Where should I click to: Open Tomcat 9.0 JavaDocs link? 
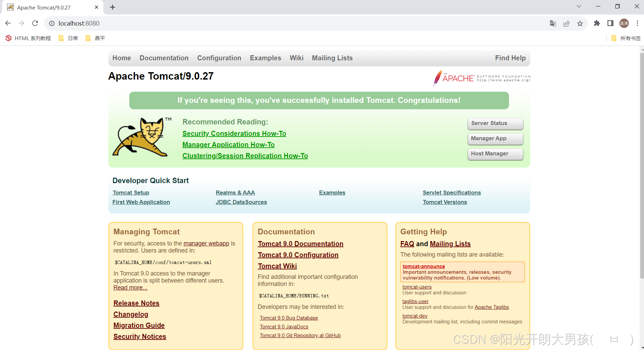tap(284, 327)
